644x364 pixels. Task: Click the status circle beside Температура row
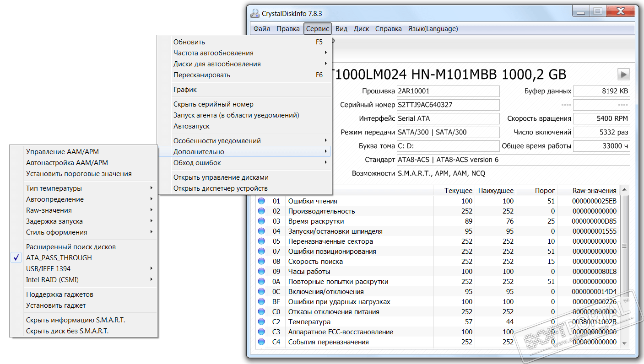(261, 322)
